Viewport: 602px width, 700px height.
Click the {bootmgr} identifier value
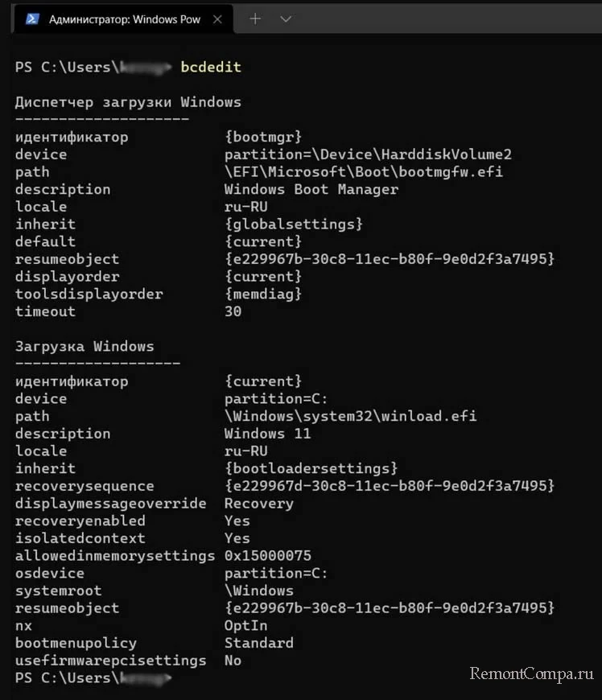point(263,137)
